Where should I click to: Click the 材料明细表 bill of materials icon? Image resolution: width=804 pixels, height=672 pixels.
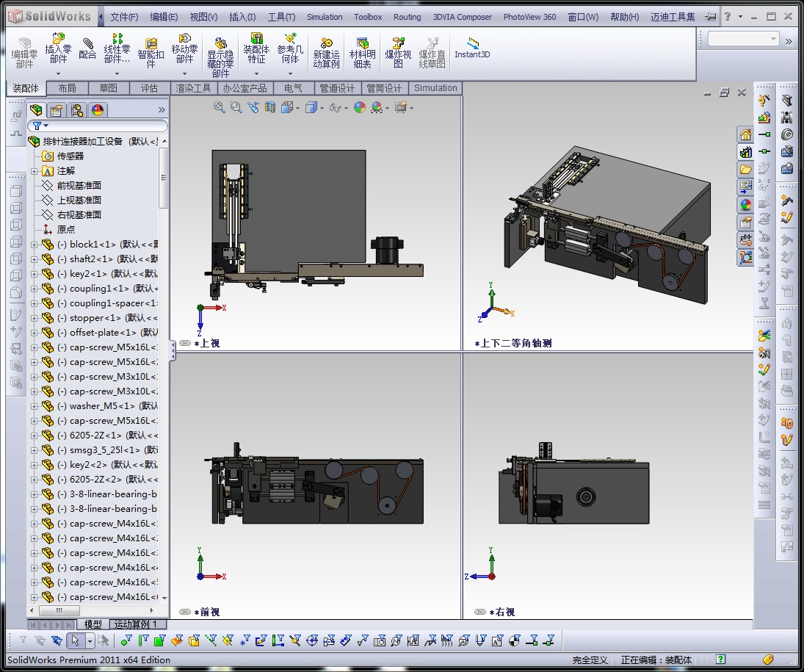click(x=362, y=53)
